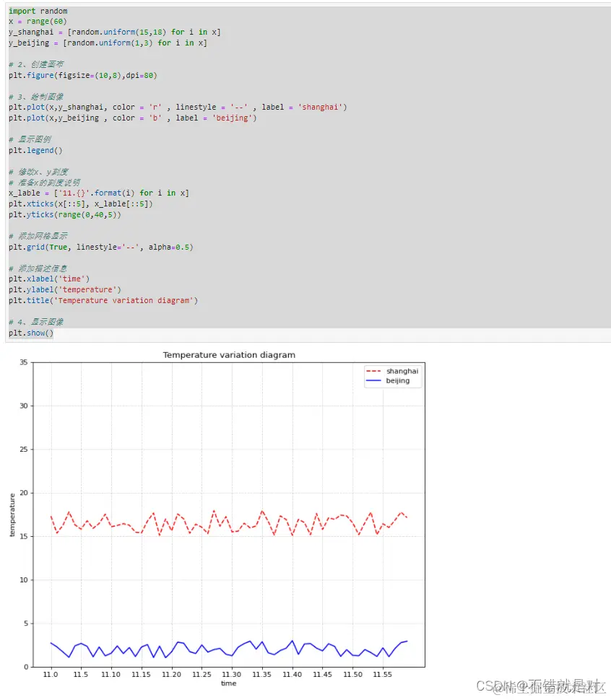The image size is (611, 700).
Task: Click the x-axis tick '11.30'
Action: click(x=231, y=675)
